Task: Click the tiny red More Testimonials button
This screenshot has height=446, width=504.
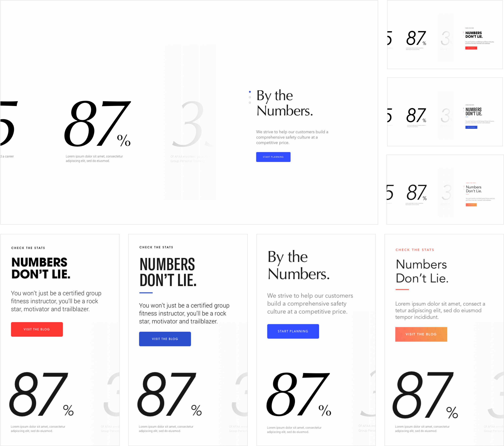Action: pyautogui.click(x=471, y=48)
